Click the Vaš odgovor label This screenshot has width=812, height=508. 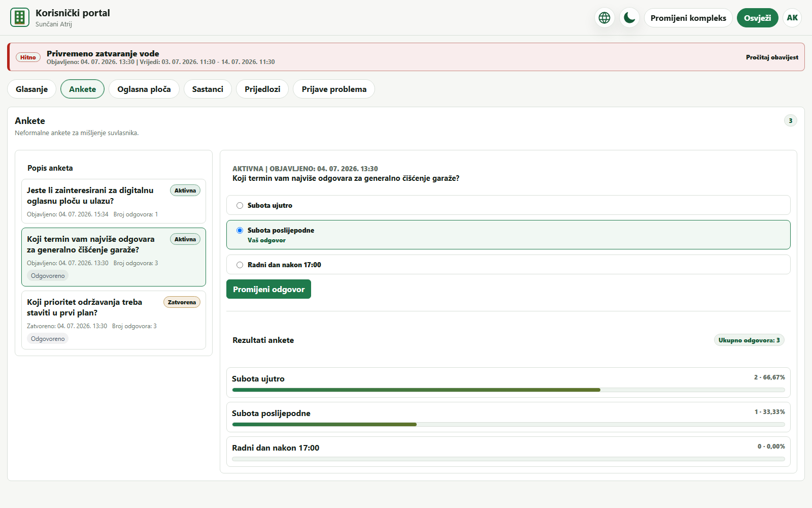pos(266,240)
